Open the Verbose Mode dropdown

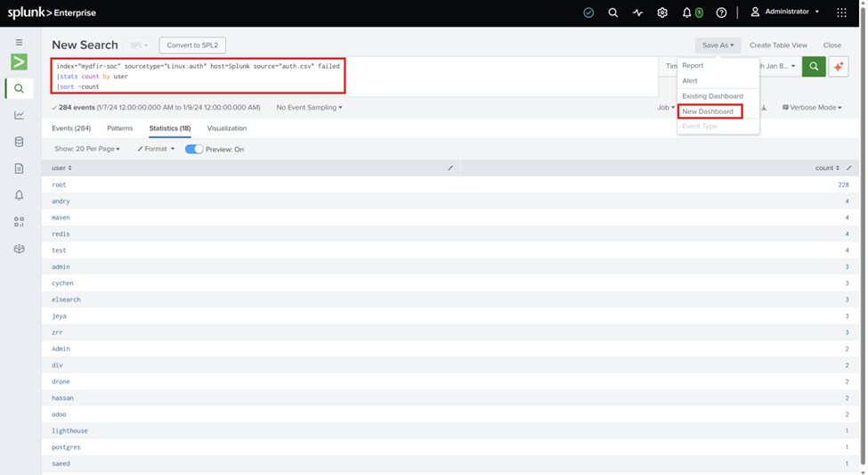812,108
